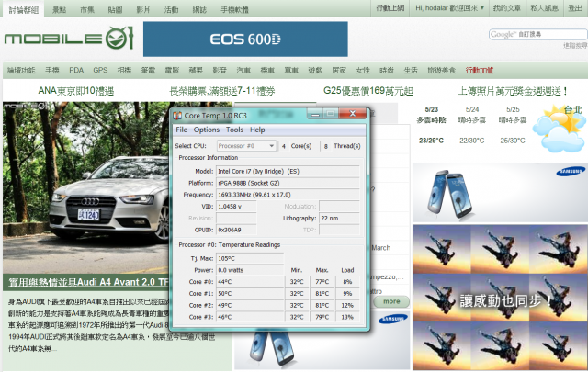
Task: Click the EOS 600D banner ad
Action: click(x=245, y=39)
